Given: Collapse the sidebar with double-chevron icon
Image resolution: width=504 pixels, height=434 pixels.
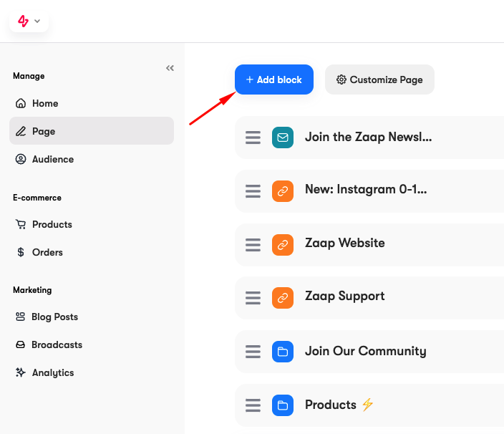Looking at the screenshot, I should (x=170, y=68).
